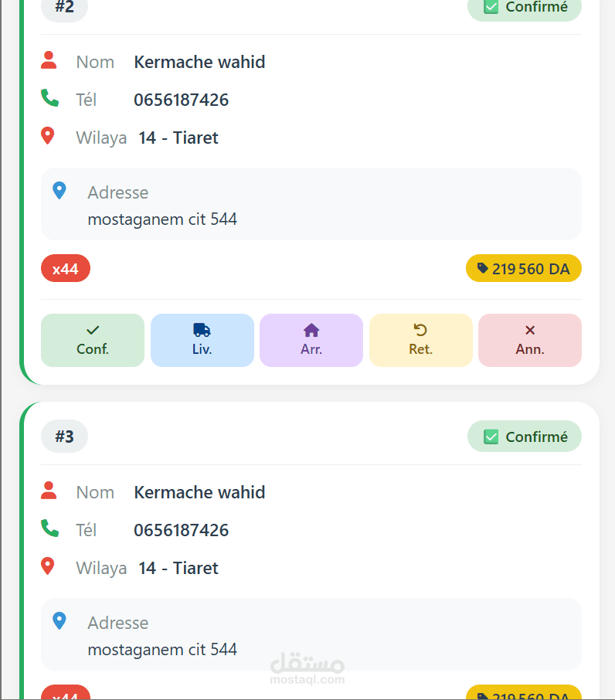Click the Conf. confirm button in order #2
The image size is (615, 700).
pos(93,340)
